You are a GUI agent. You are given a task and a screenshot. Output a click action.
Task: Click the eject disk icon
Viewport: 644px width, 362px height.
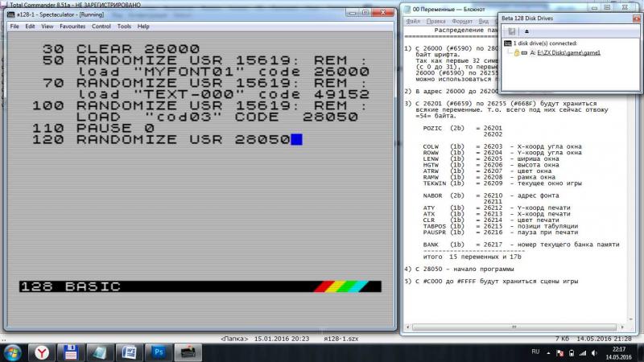click(526, 31)
